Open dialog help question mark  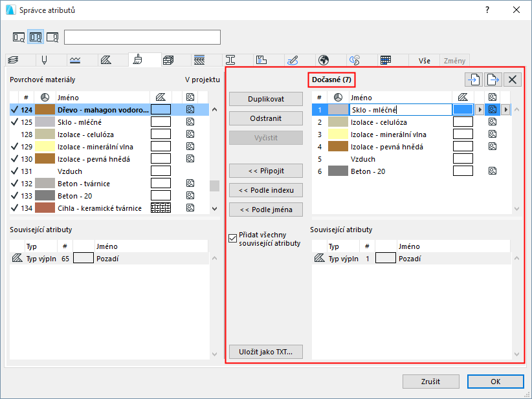point(487,10)
